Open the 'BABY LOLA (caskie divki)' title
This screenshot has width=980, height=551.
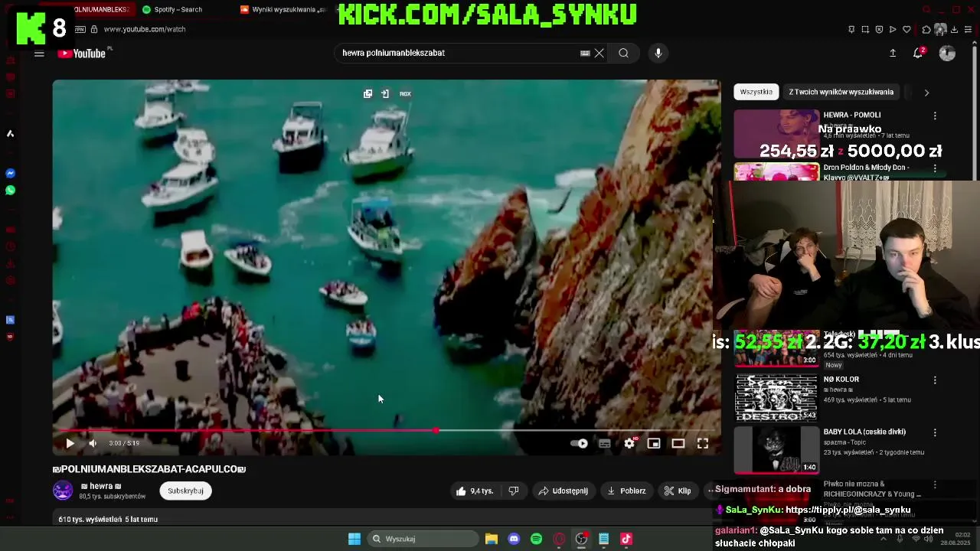tap(864, 432)
